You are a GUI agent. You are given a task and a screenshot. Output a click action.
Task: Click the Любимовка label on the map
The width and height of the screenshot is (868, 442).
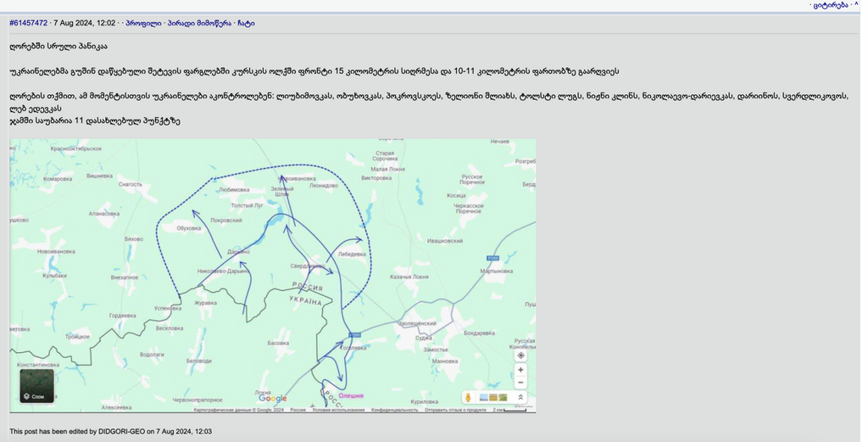pyautogui.click(x=234, y=189)
